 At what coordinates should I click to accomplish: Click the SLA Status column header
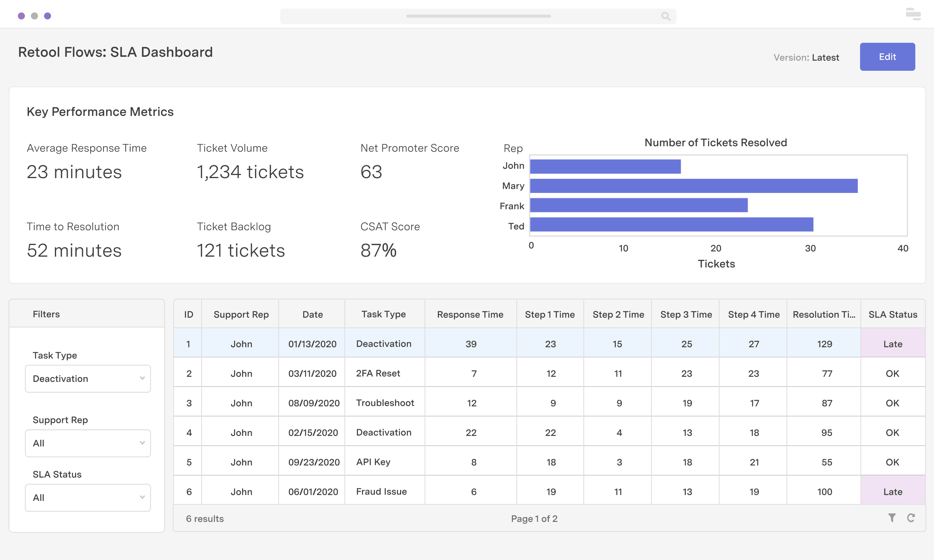(x=893, y=314)
